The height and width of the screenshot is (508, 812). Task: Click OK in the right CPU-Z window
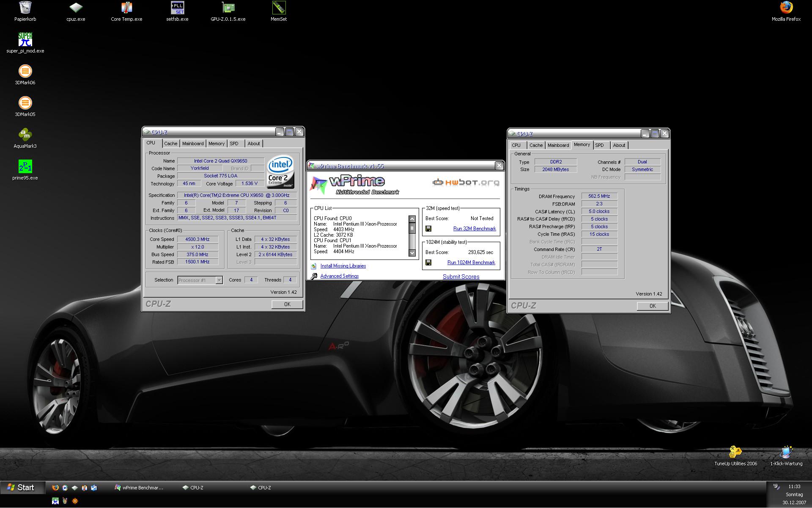point(653,306)
